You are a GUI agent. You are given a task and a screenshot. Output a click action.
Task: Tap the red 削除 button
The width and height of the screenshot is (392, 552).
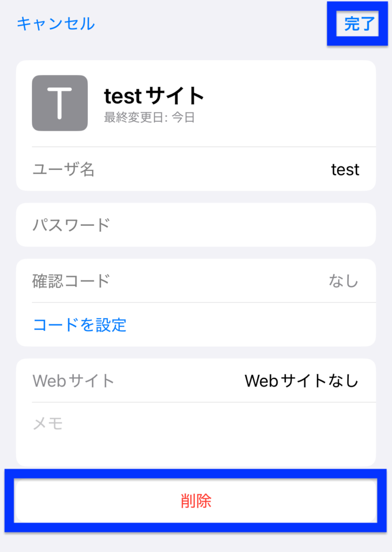196,501
